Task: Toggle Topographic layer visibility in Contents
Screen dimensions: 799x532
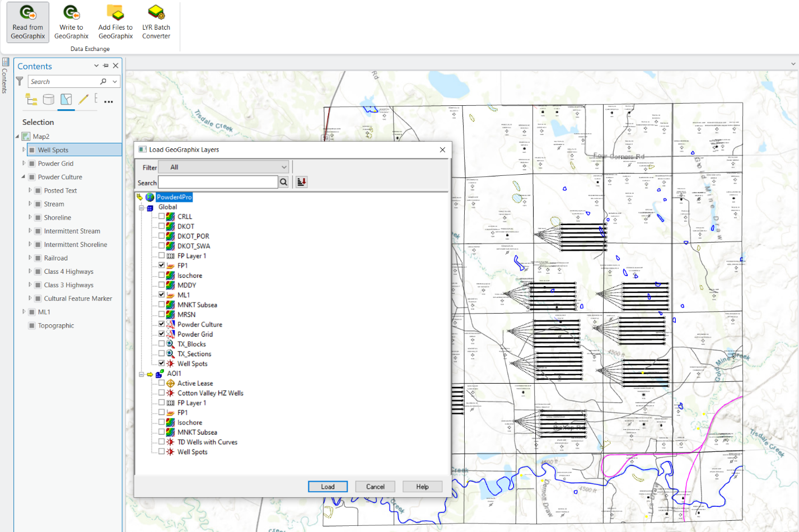Action: tap(32, 326)
